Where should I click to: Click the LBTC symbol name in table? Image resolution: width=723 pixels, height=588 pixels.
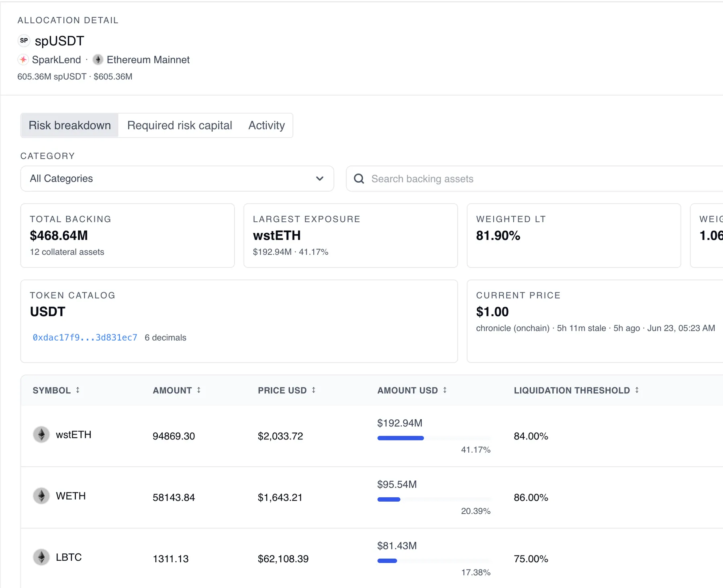[x=69, y=557]
